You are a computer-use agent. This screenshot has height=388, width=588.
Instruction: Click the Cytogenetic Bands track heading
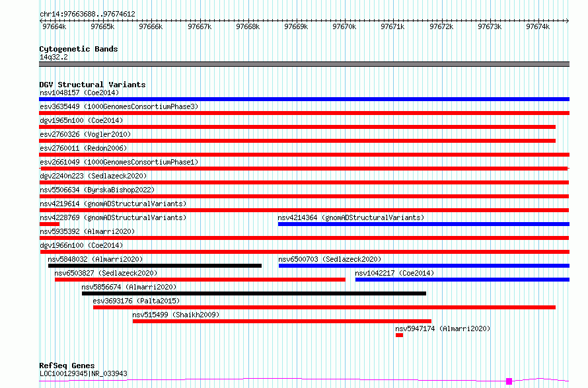click(79, 49)
